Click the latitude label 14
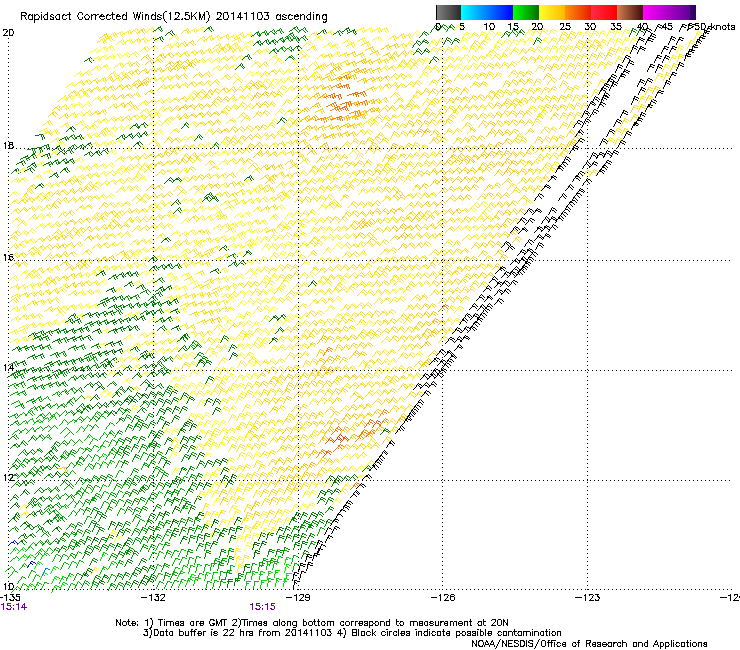Image resolution: width=740 pixels, height=650 pixels. click(x=8, y=367)
